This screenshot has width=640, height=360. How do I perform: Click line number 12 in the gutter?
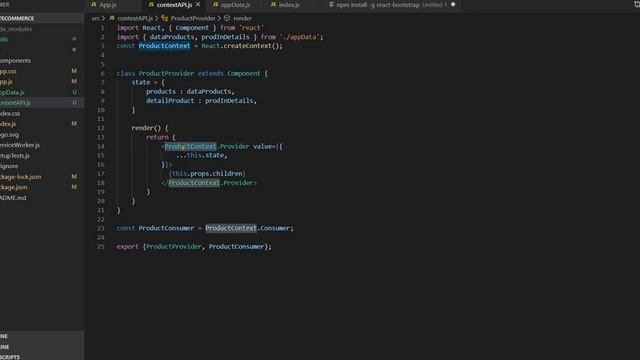[x=101, y=128]
